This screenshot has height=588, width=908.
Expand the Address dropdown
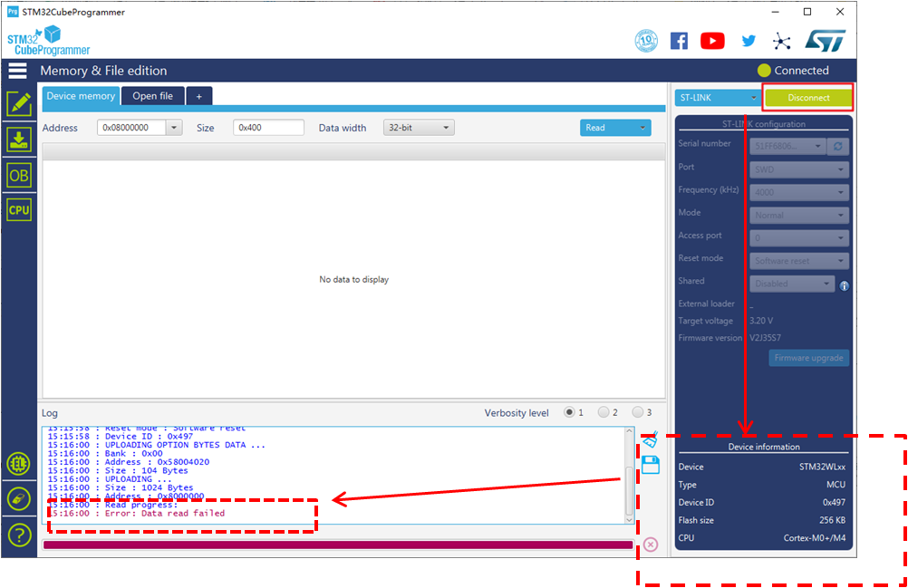[174, 128]
